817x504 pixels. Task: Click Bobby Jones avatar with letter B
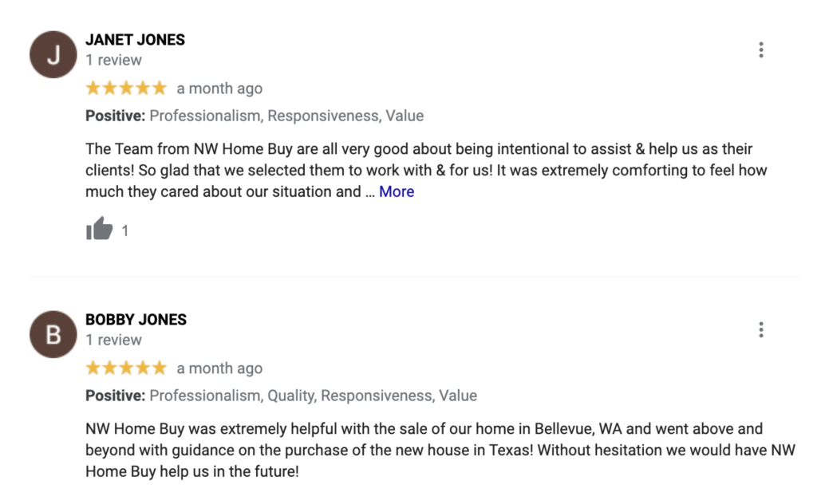point(53,334)
